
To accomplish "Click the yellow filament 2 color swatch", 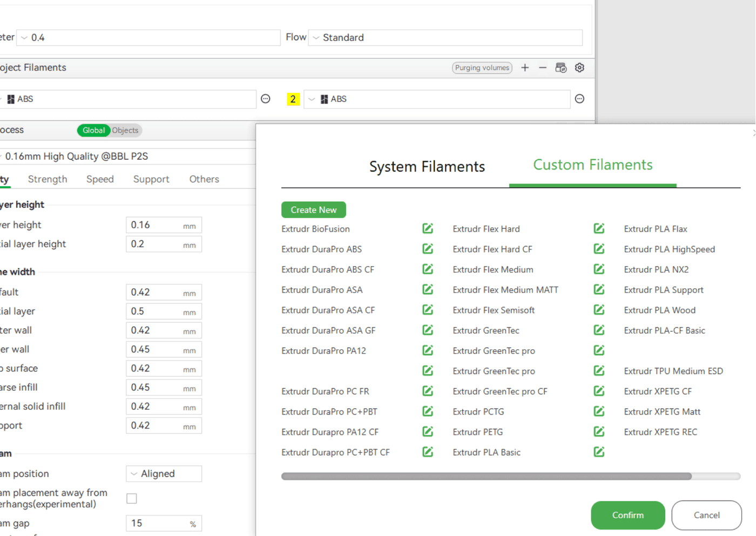I will pos(293,99).
